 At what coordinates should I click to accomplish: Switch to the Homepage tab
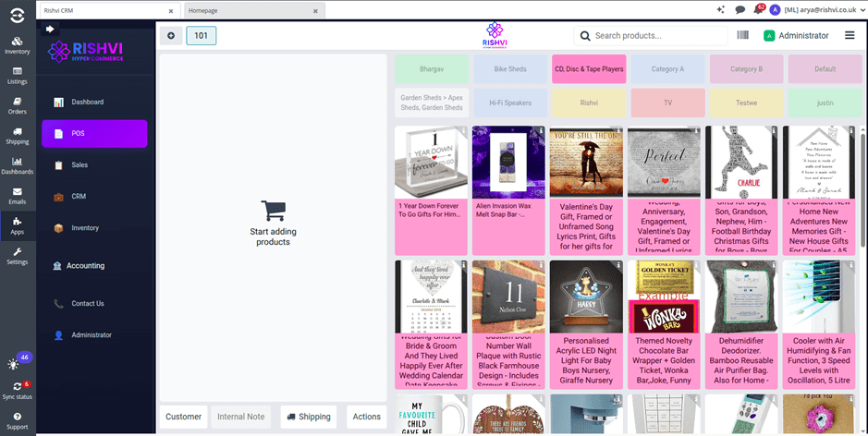[x=253, y=11]
